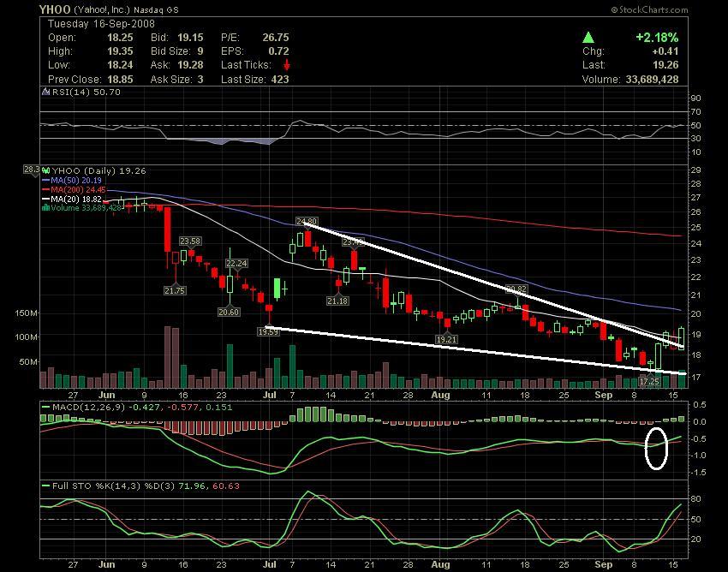Click the Prev Close value 18.85

pos(120,80)
